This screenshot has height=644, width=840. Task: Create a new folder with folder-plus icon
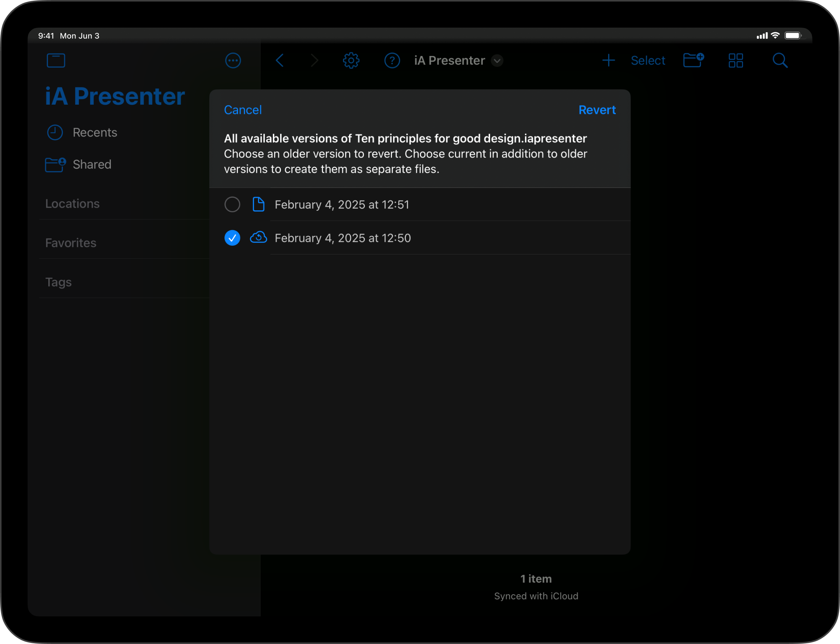[x=694, y=60]
